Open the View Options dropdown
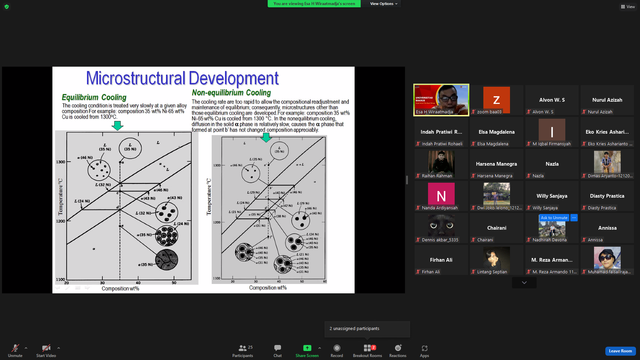 point(383,4)
